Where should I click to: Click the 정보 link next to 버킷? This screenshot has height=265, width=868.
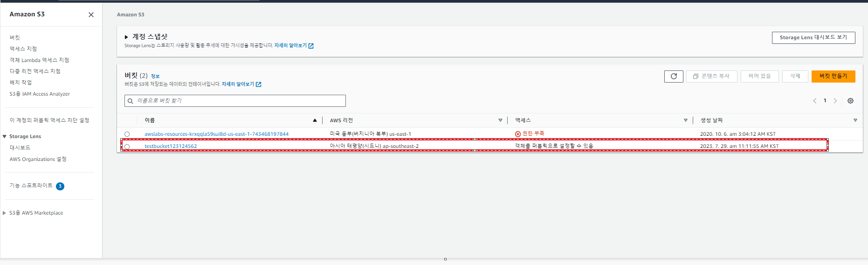[155, 77]
